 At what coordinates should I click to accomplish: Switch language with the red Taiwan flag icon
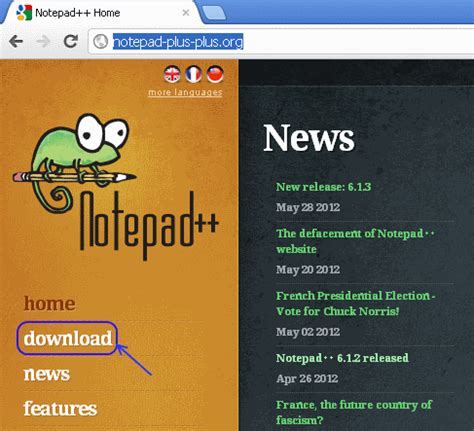[x=215, y=74]
